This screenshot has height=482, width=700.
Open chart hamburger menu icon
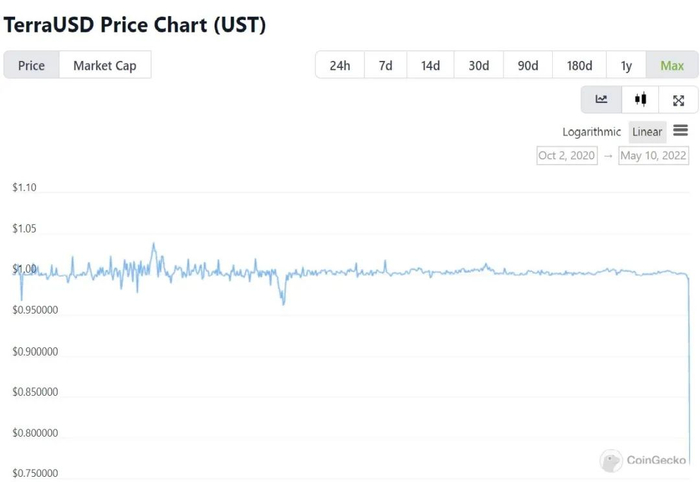click(x=680, y=131)
